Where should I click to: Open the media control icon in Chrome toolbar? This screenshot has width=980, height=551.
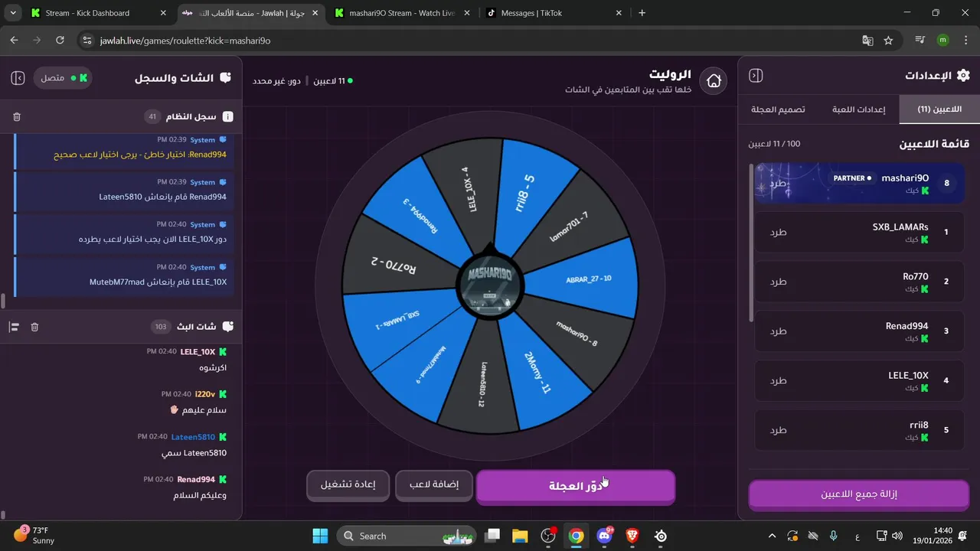pos(920,41)
